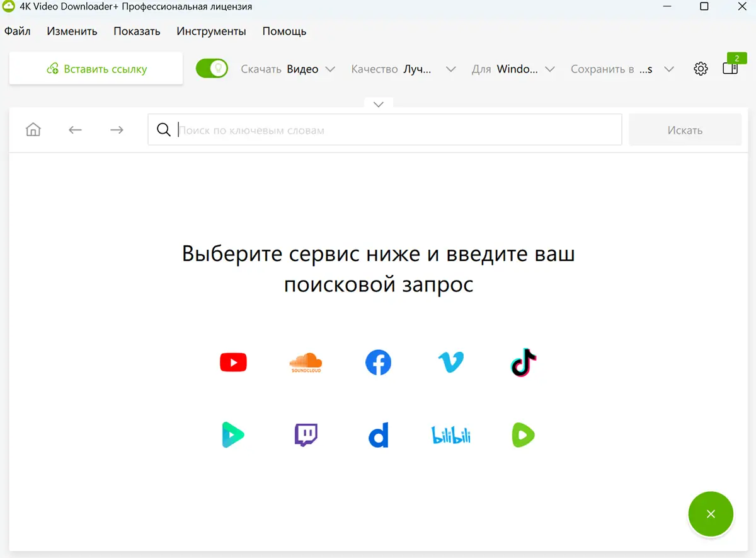
Task: Pick the Rumble green play icon
Action: 524,435
